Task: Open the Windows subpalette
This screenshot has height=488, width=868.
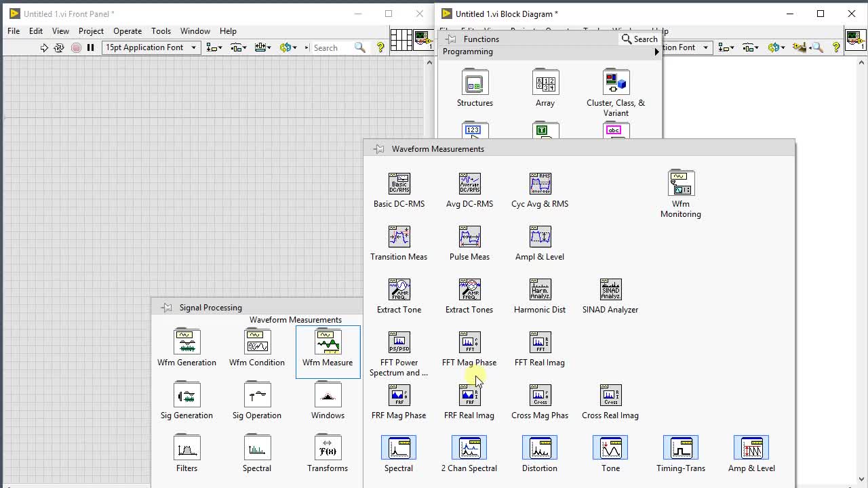Action: (328, 394)
